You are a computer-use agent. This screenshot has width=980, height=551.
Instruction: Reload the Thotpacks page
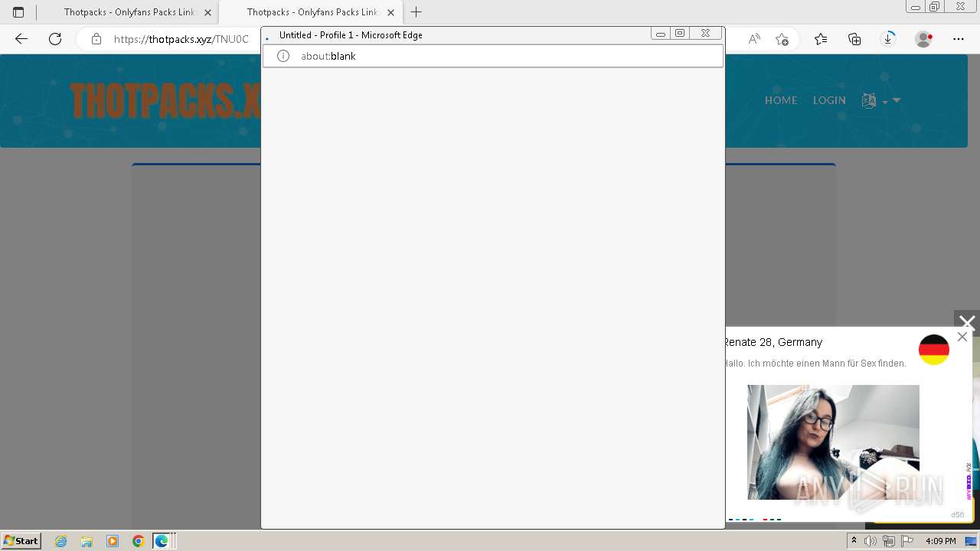tap(55, 39)
